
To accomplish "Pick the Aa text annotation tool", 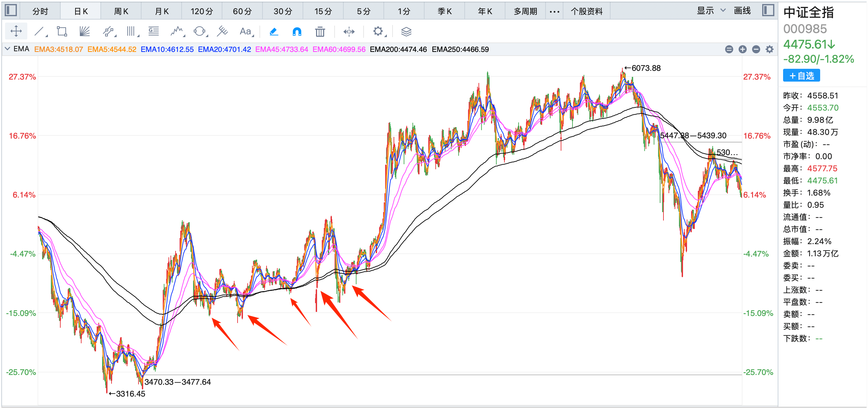I will [245, 32].
